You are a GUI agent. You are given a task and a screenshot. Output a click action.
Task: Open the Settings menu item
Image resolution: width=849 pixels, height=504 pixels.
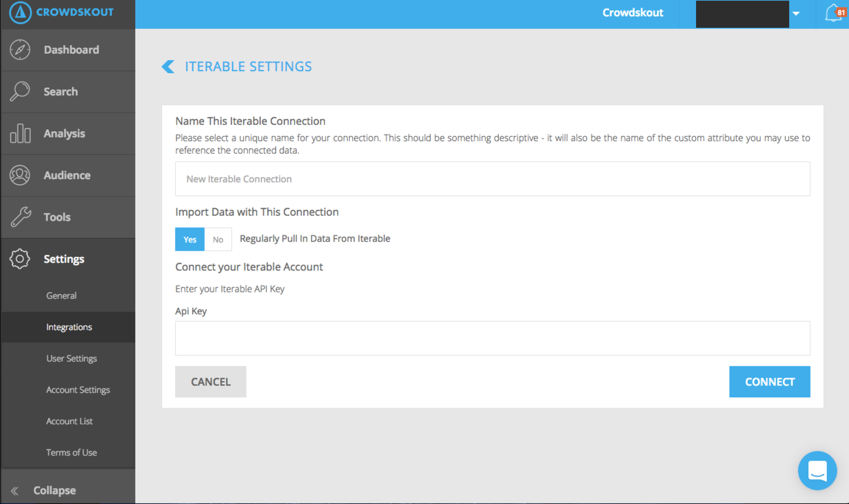point(68,259)
